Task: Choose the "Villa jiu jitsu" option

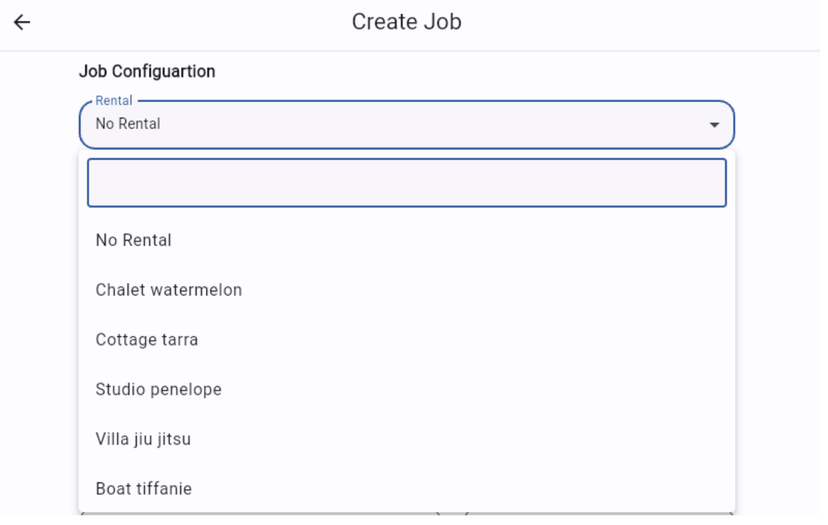Action: (x=143, y=439)
